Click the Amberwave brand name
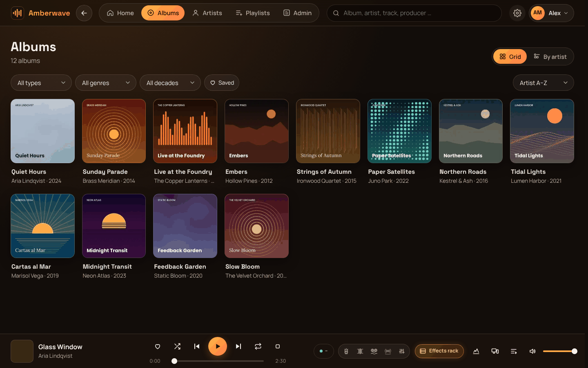 pos(49,13)
